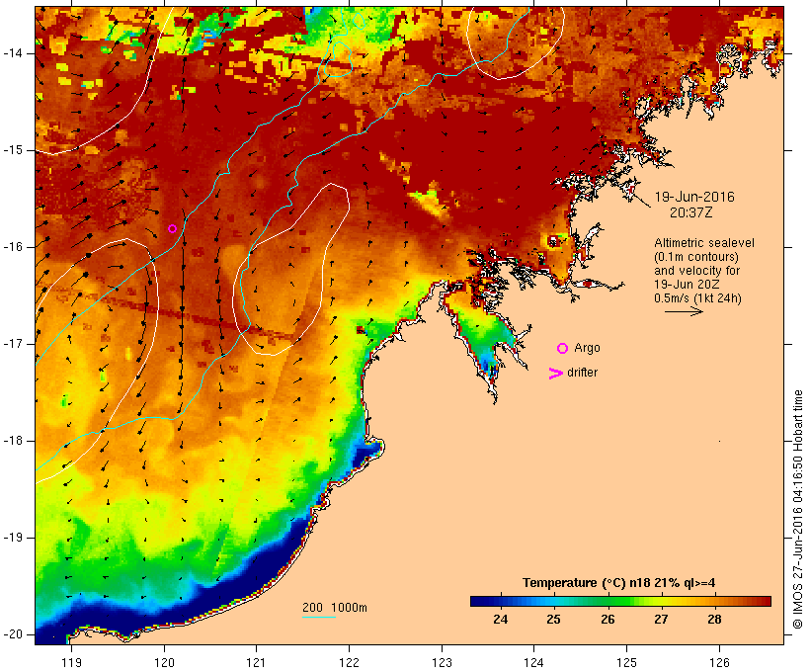The image size is (810, 672).
Task: Click the magenta drifter symbol in the legend
Action: point(556,374)
